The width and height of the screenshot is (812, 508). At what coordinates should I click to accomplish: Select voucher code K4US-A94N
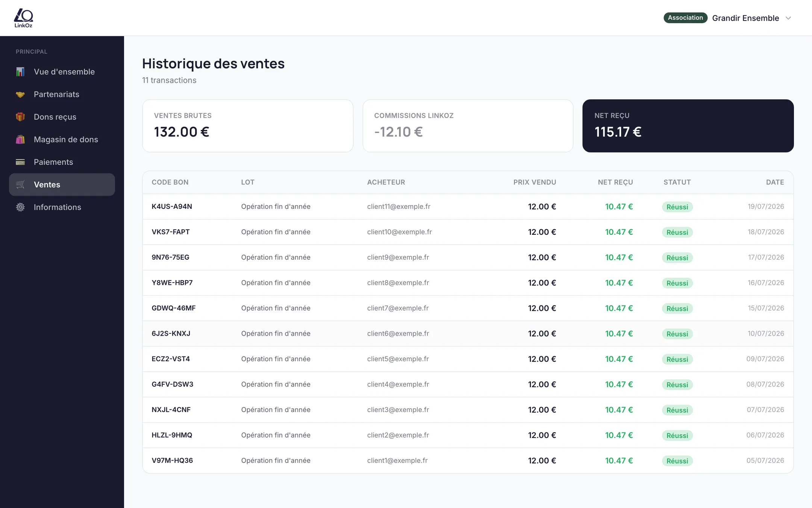[x=172, y=207]
